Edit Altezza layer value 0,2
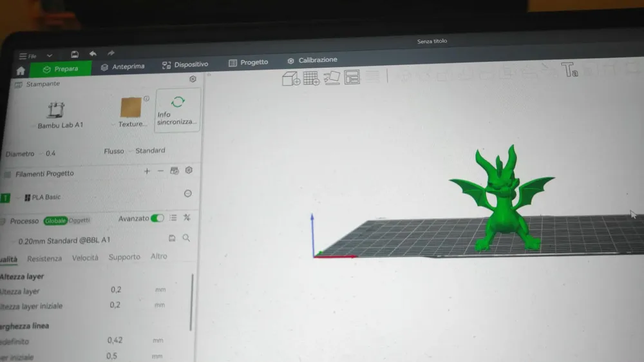This screenshot has height=362, width=644. (116, 290)
